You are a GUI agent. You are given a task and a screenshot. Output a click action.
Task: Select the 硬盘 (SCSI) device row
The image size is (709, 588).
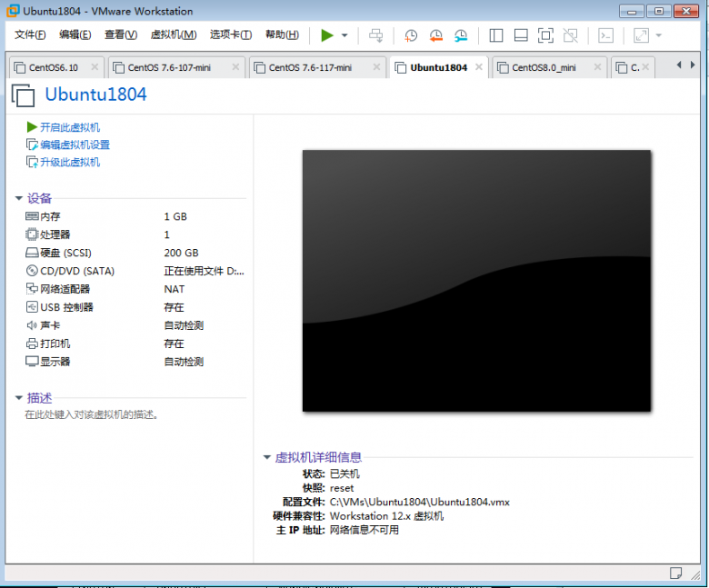pyautogui.click(x=135, y=253)
